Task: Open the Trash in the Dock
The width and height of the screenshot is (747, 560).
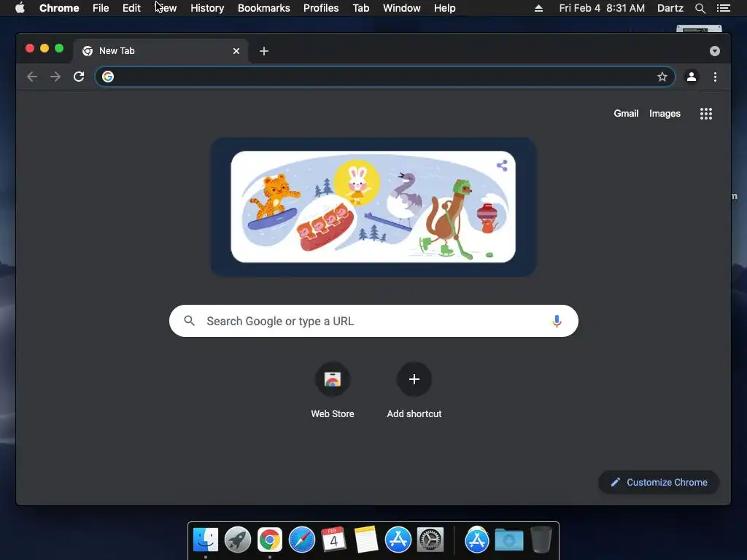Action: 541,540
